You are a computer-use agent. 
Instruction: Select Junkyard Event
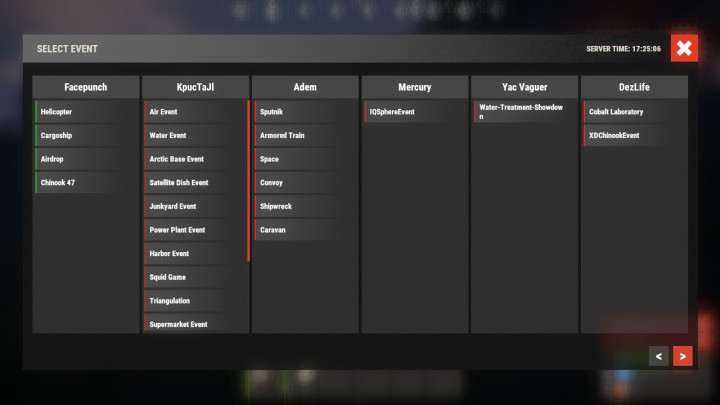[195, 206]
